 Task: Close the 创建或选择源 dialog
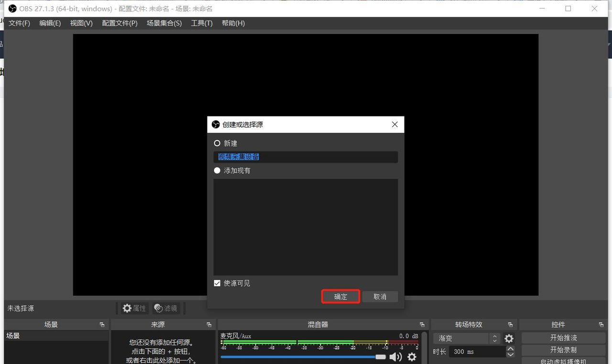coord(395,125)
